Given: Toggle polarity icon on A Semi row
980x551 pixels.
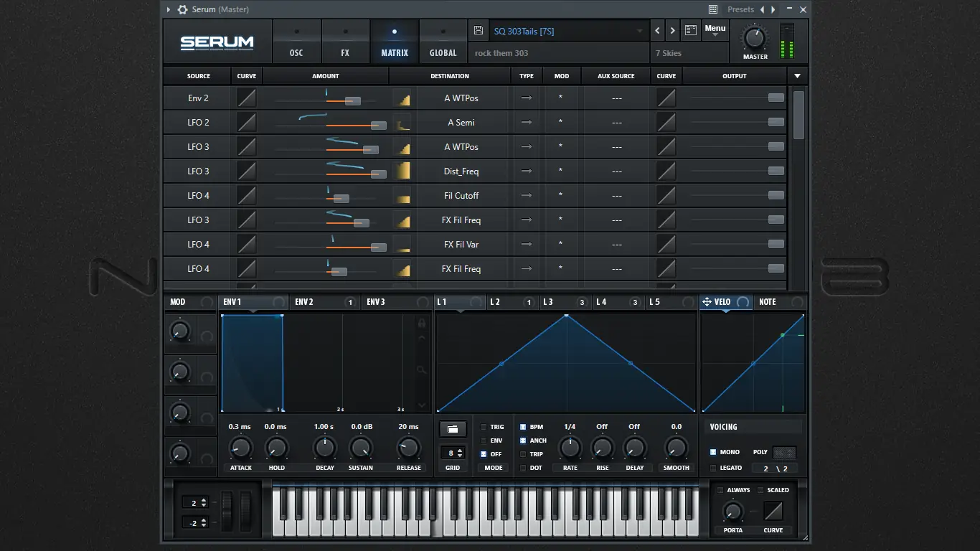Looking at the screenshot, I should [402, 123].
